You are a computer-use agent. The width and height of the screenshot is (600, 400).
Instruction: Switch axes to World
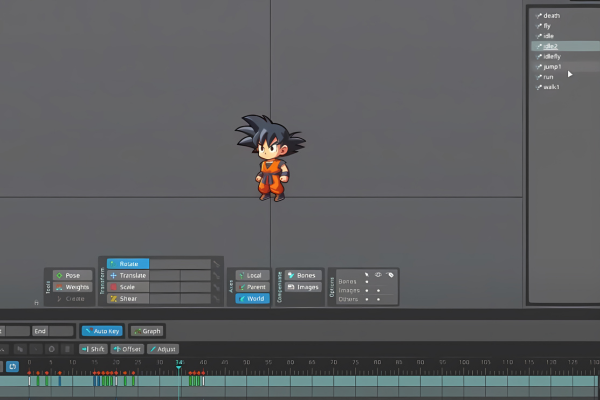pyautogui.click(x=253, y=299)
